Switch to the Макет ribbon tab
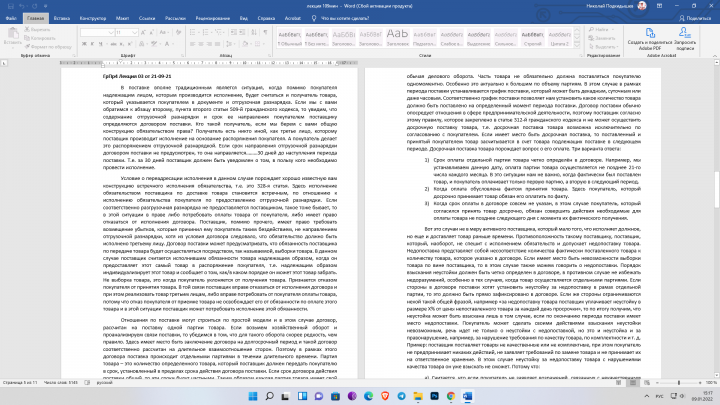Viewport: 720px width, 405px height. (x=122, y=18)
